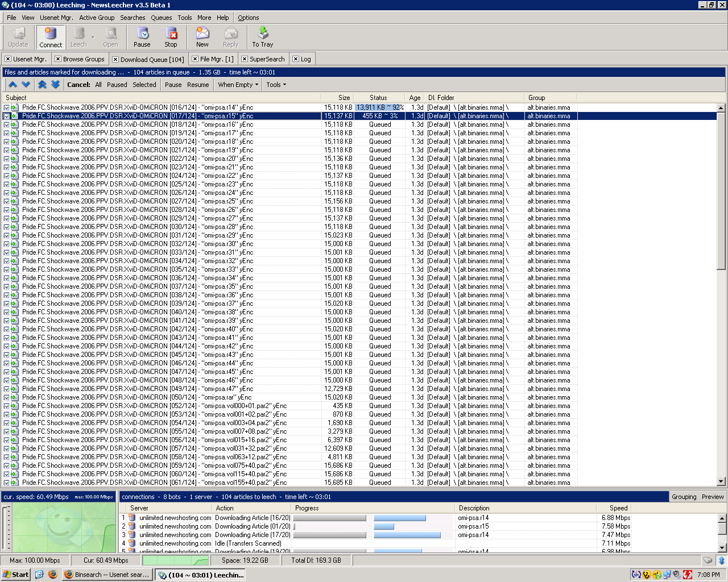
Task: Close the Usenet Mgr. tab via its X icon
Action: click(8, 59)
